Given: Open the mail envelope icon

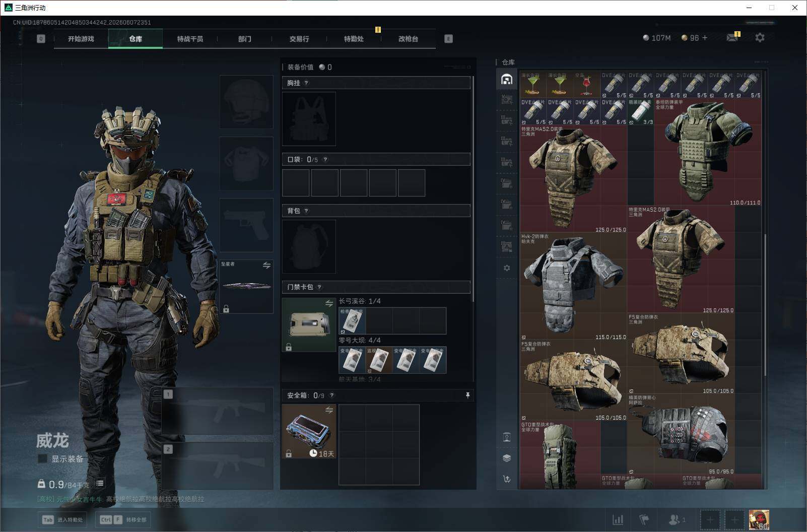Looking at the screenshot, I should click(732, 38).
